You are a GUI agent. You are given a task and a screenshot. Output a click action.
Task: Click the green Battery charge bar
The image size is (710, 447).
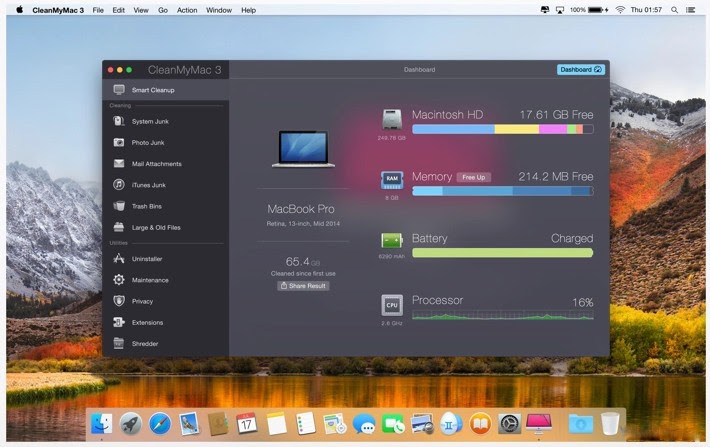503,253
